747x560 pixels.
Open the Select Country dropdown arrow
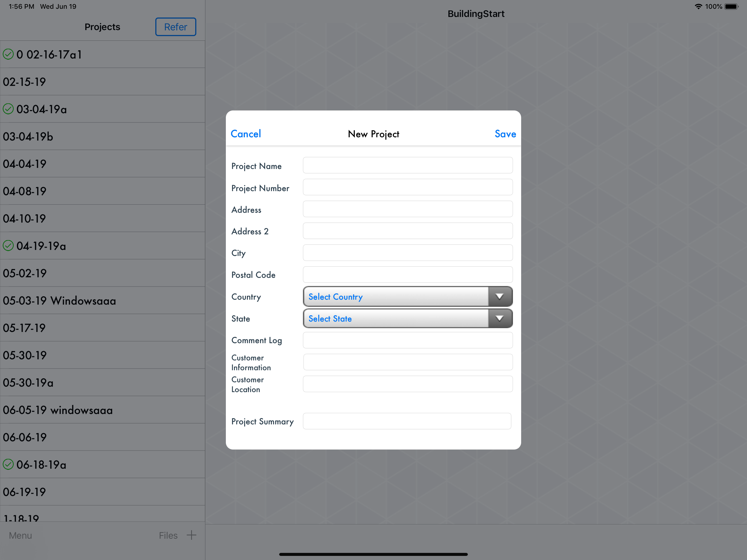(500, 297)
